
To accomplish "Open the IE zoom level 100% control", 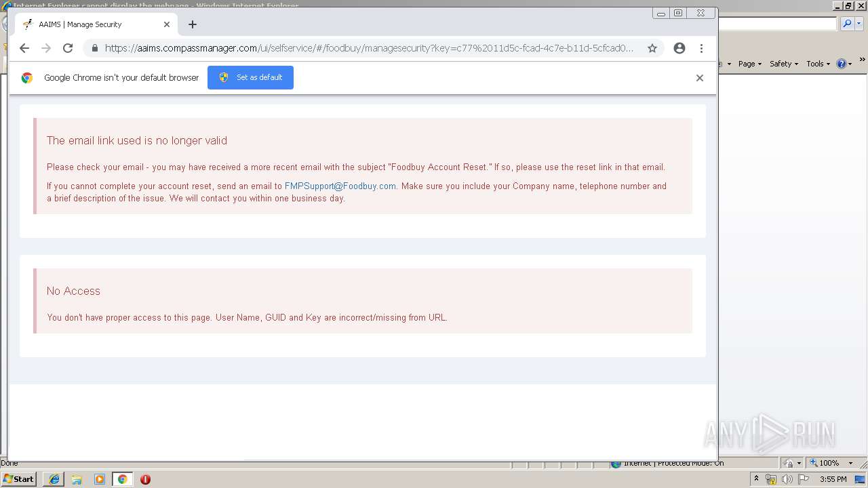I will (x=824, y=463).
